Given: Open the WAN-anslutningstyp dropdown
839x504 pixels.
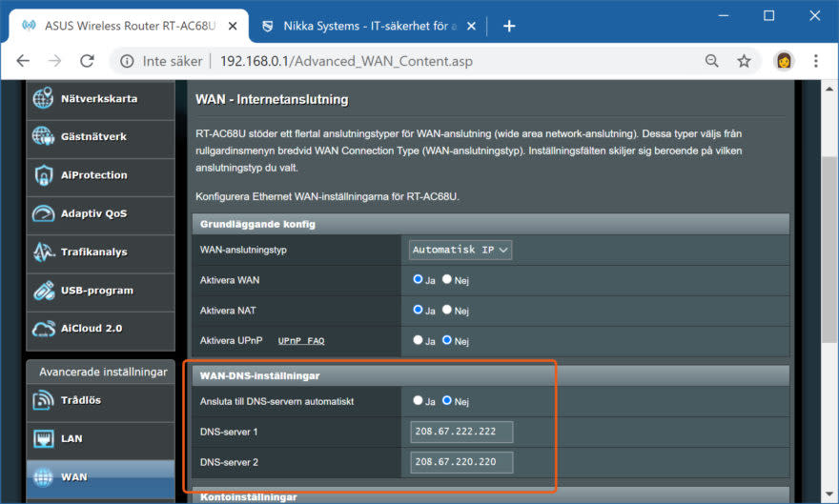Looking at the screenshot, I should tap(460, 250).
